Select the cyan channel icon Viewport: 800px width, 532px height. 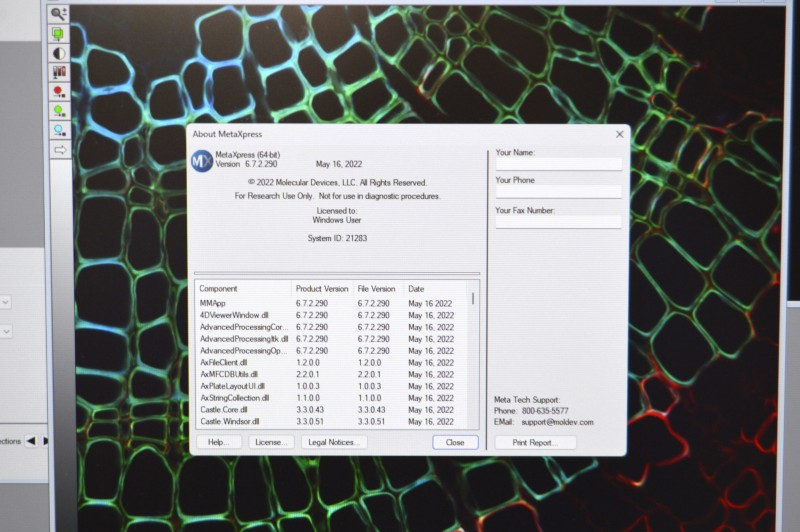tap(59, 130)
